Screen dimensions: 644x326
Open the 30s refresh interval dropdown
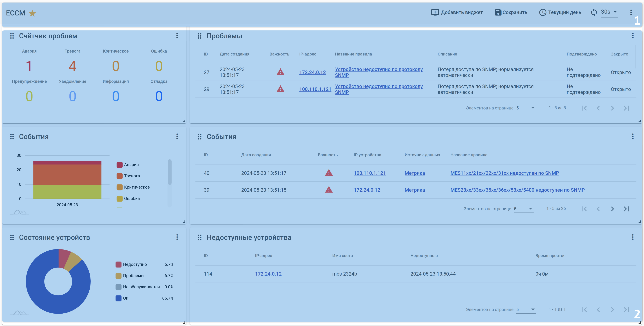coord(609,12)
